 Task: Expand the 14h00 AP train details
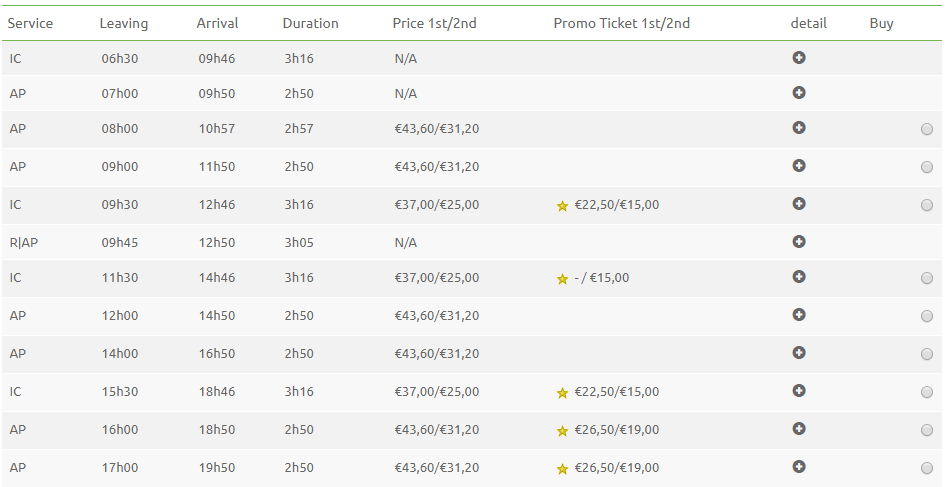[x=799, y=352]
